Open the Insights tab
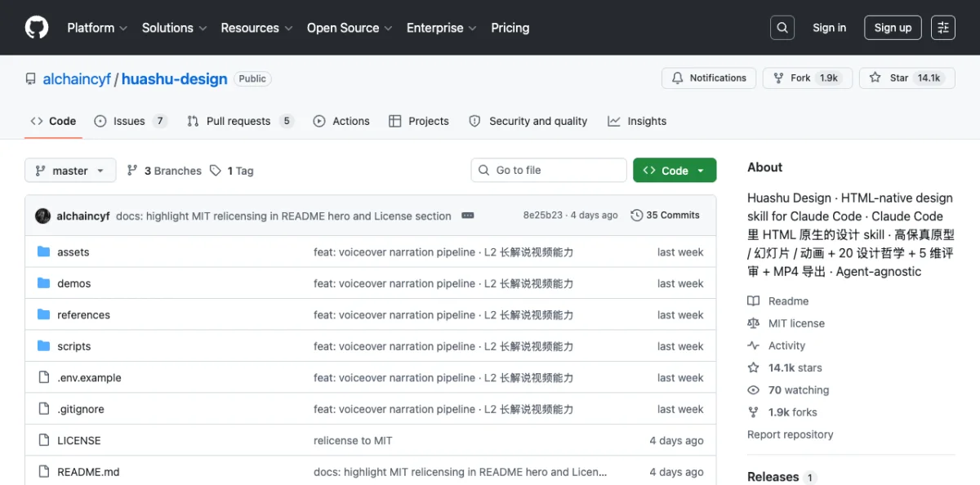The image size is (980, 485). [x=637, y=121]
